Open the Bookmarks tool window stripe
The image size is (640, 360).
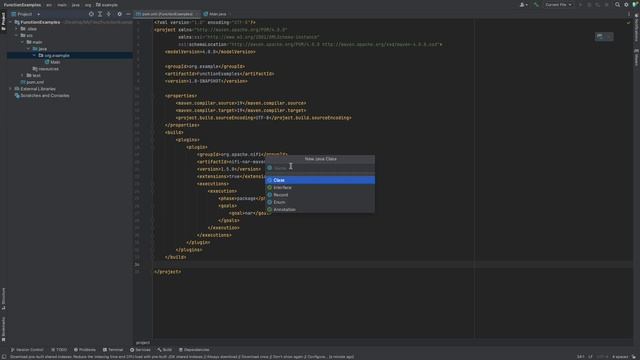point(3,329)
